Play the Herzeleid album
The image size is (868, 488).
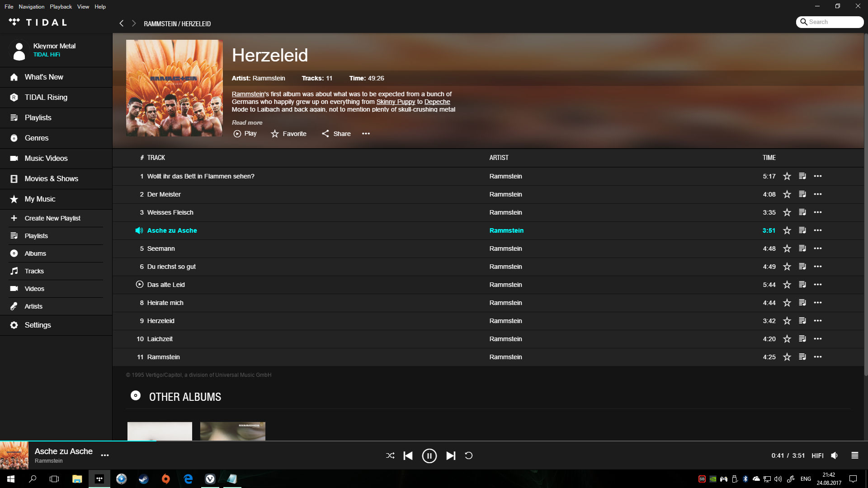(245, 134)
